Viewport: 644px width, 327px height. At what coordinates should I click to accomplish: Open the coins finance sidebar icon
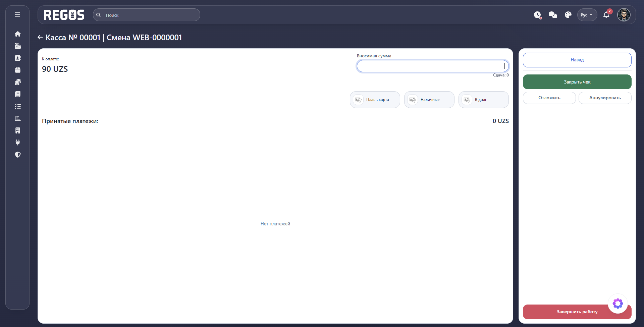(18, 82)
